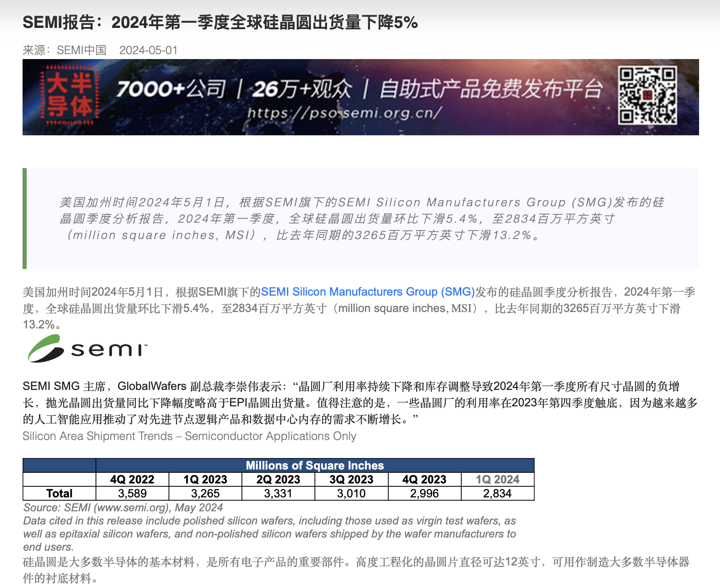Image resolution: width=720 pixels, height=588 pixels.
Task: Click the quote paragraph starting SEMI SMG 主席
Action: tap(360, 403)
